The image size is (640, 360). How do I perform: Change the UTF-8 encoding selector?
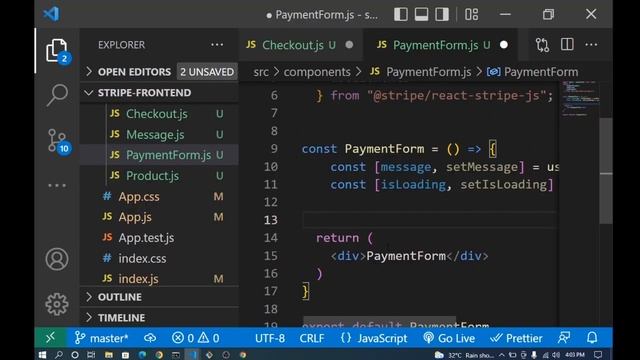[270, 338]
